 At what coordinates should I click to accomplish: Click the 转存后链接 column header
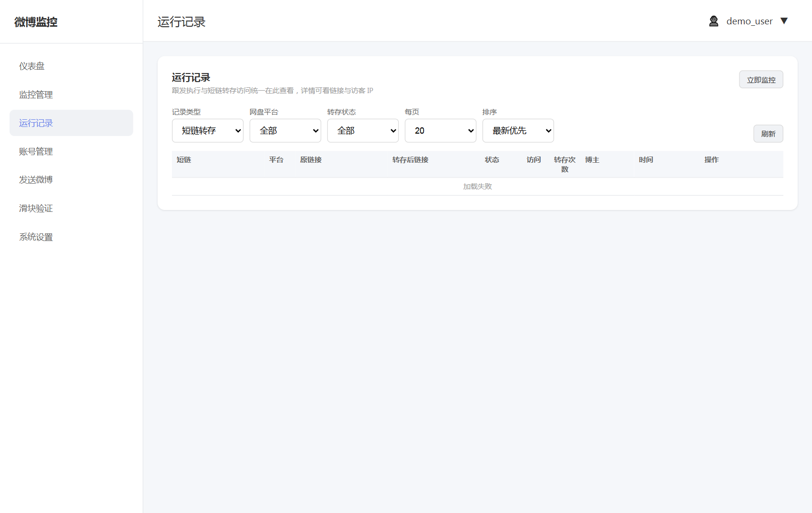(410, 160)
